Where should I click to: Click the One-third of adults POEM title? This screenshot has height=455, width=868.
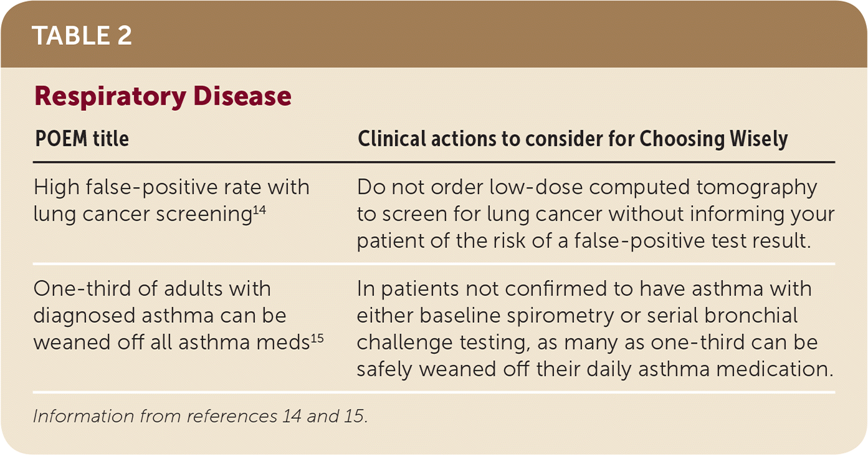pos(152,289)
